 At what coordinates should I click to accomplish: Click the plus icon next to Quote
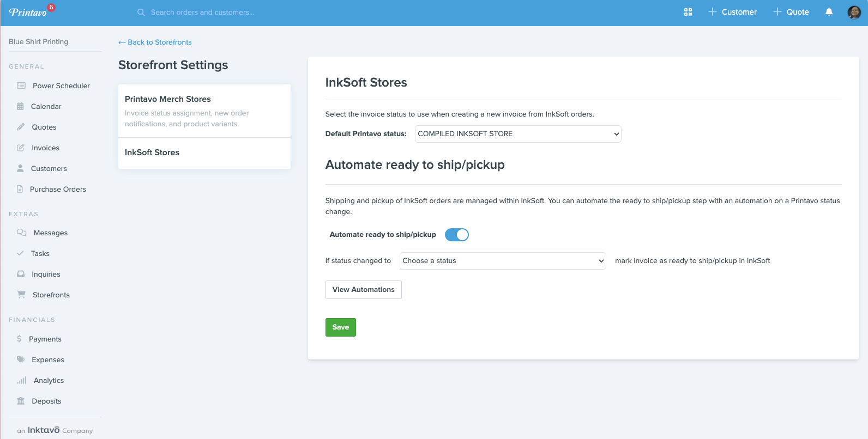click(777, 12)
